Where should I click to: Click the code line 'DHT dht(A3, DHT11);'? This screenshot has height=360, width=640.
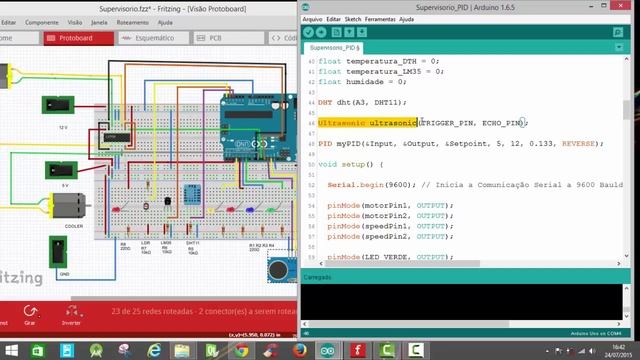point(362,102)
